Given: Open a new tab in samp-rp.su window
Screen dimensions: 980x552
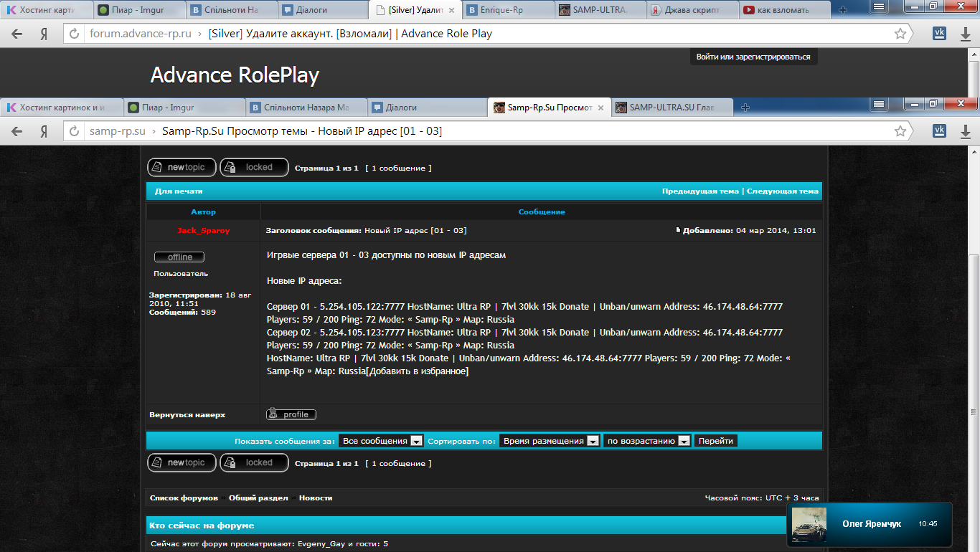Looking at the screenshot, I should [x=745, y=108].
